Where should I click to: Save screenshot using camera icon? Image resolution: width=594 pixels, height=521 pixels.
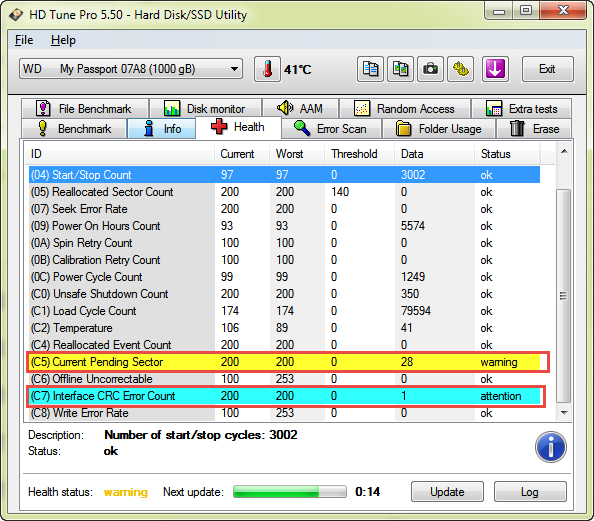[430, 69]
